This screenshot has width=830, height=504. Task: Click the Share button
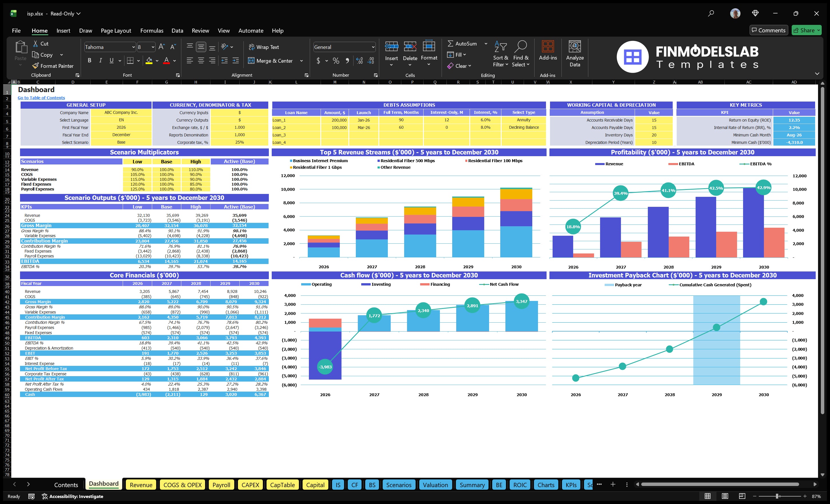807,30
